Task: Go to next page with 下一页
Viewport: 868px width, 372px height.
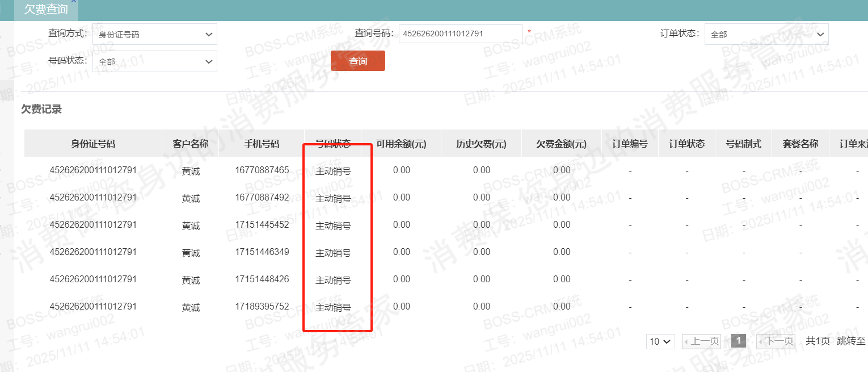Action: coord(776,341)
